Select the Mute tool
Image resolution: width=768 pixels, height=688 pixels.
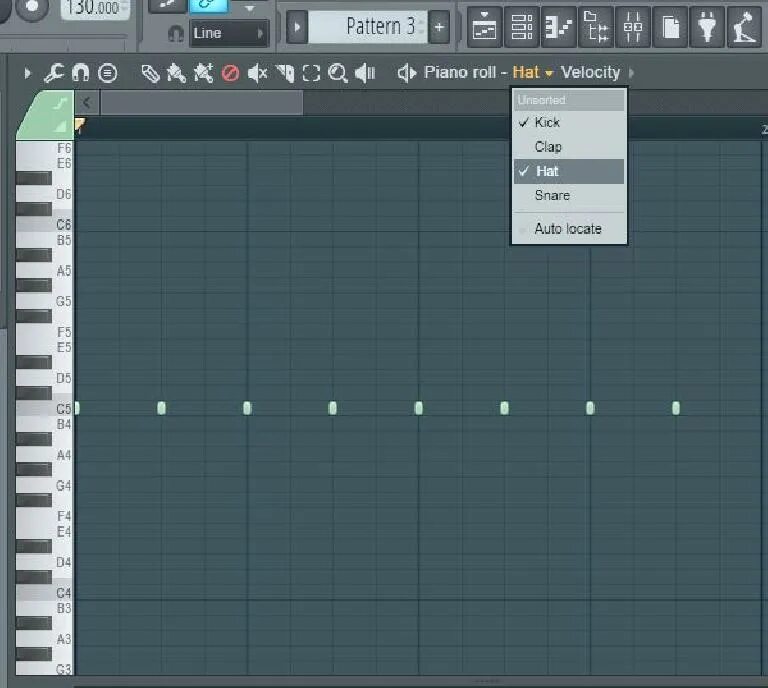[x=257, y=73]
